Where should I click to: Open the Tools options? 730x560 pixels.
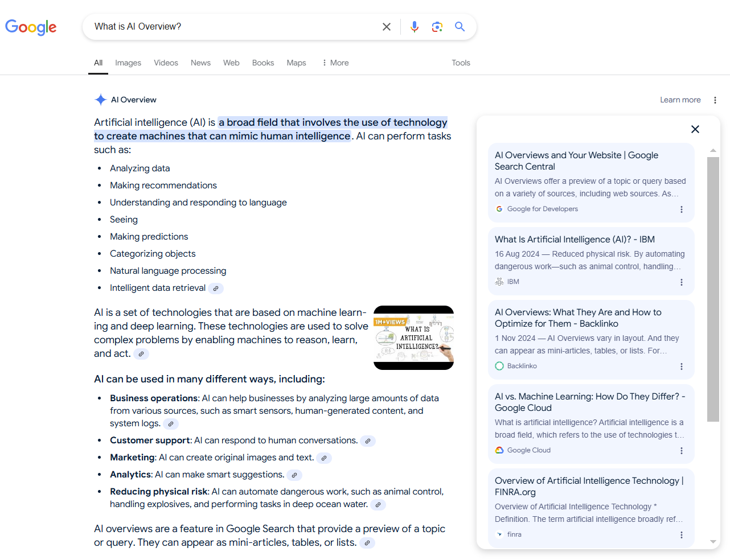click(461, 63)
